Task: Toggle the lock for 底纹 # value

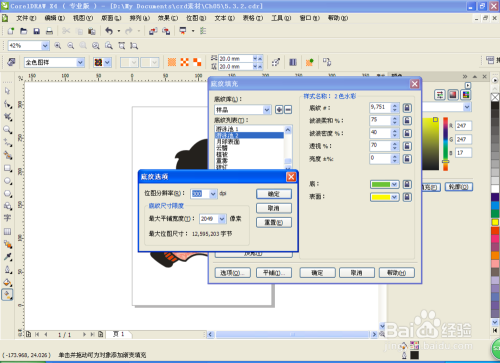Action: pos(407,108)
